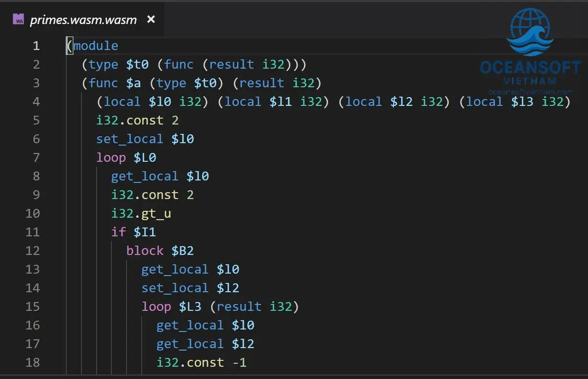Click line number 4 in the gutter
Viewport: 588px width, 379px height.
[36, 101]
